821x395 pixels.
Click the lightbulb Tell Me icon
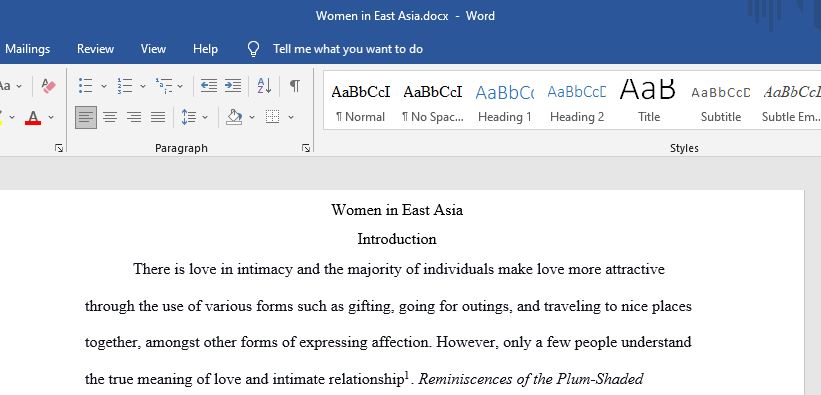point(253,49)
